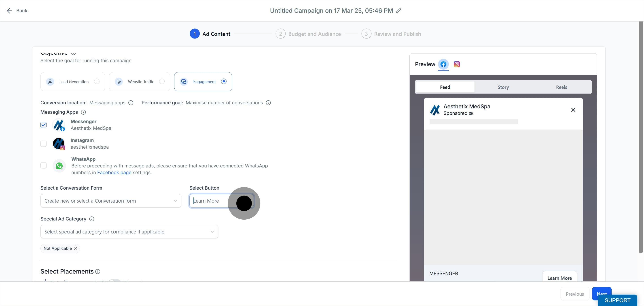Screen dimensions: 644x306
Task: Expand the Special Ad Category dropdown
Action: tap(129, 232)
